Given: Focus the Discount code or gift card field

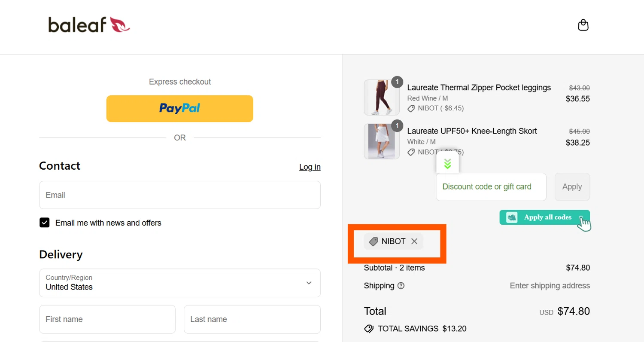Looking at the screenshot, I should click(x=491, y=187).
